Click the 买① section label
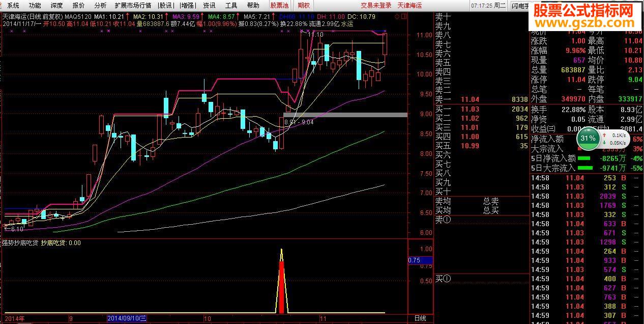The height and width of the screenshot is (324, 644). [x=443, y=279]
